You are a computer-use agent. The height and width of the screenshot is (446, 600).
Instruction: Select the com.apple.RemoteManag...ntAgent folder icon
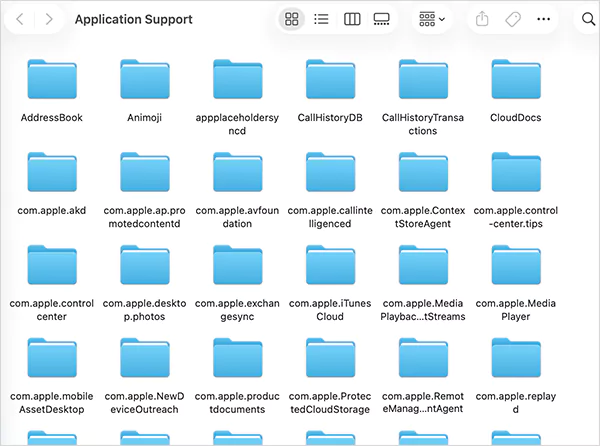tap(423, 358)
